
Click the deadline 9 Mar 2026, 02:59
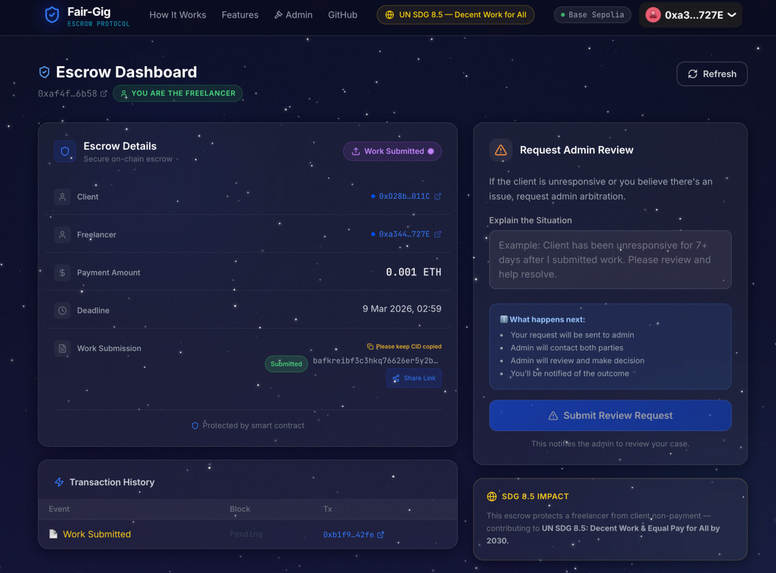coord(402,309)
